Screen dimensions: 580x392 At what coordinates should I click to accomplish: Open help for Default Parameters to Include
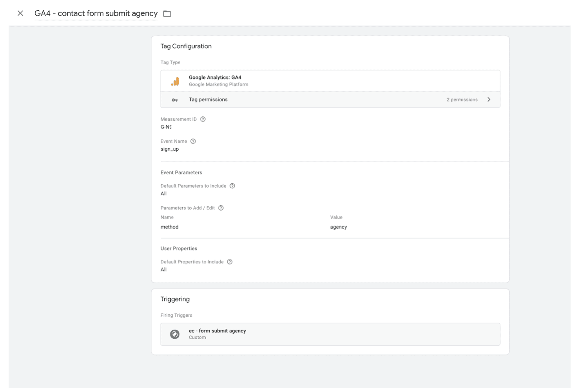click(232, 186)
